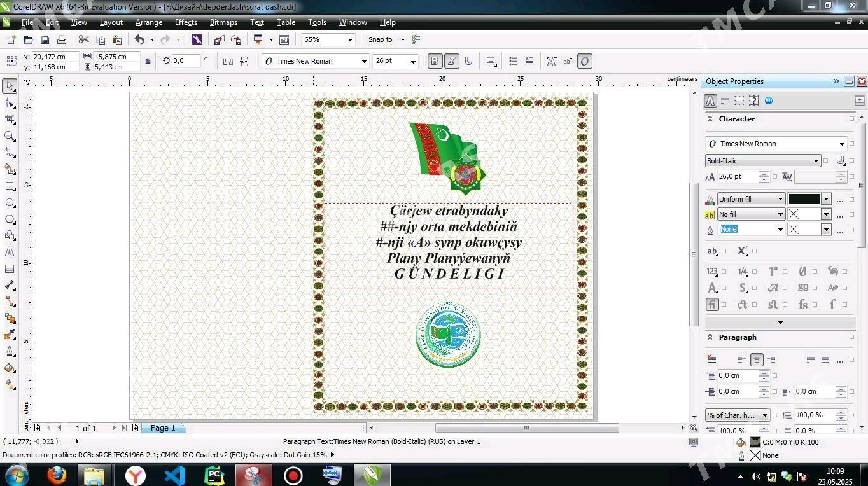Select right paragraph alignment in docker
The width and height of the screenshot is (868, 486).
(x=771, y=359)
